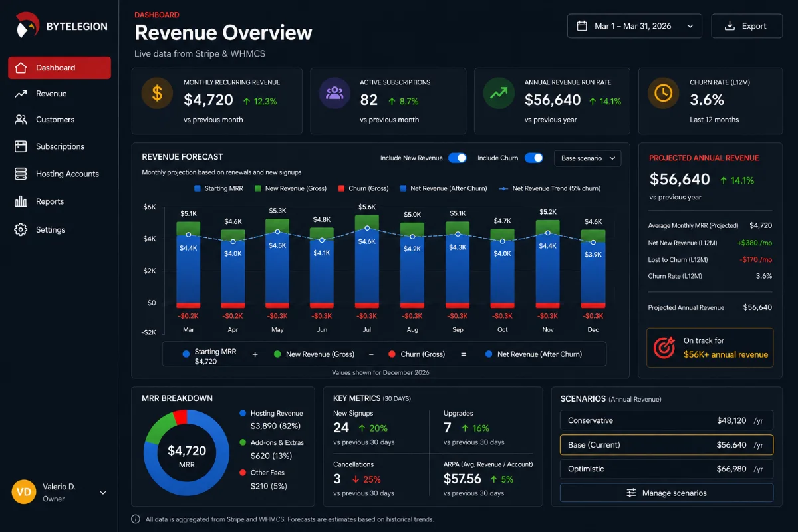Click the info icon in footer note
This screenshot has height=532, width=798.
coord(136,519)
